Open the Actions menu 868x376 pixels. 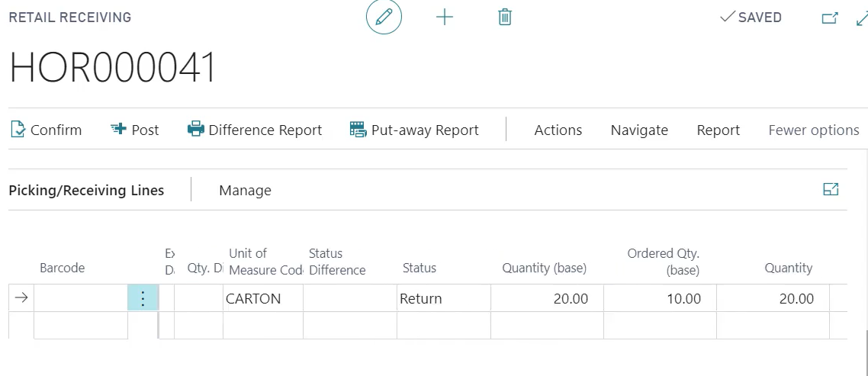tap(558, 130)
